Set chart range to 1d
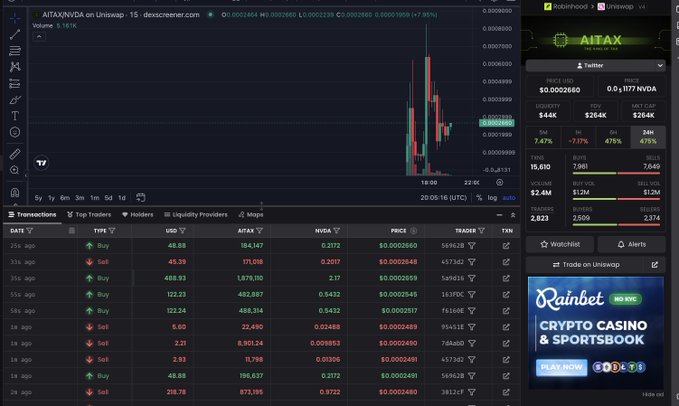 coord(122,198)
